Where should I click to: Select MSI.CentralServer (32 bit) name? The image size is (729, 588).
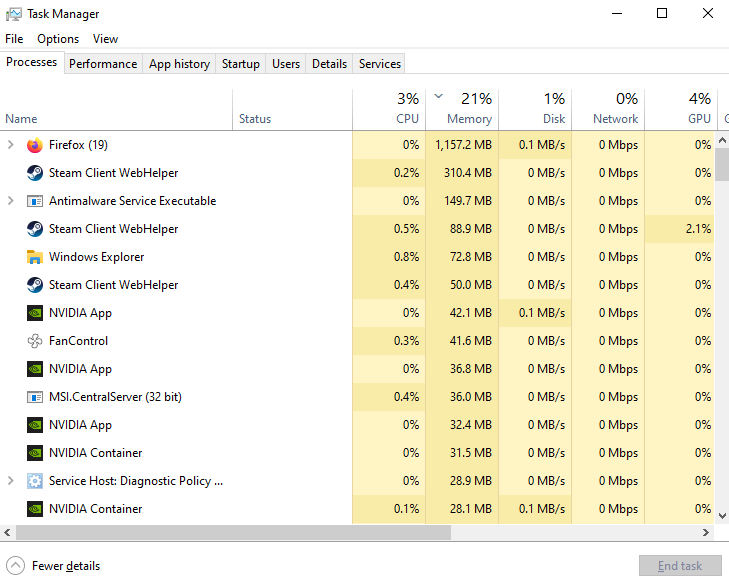115,396
